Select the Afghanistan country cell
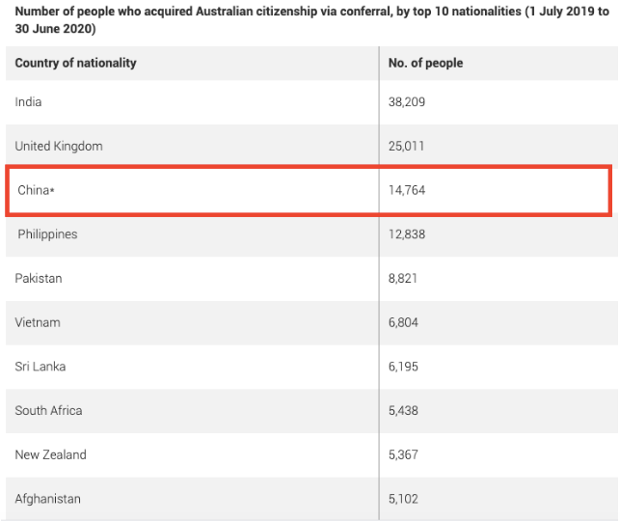The width and height of the screenshot is (620, 522). pyautogui.click(x=48, y=498)
